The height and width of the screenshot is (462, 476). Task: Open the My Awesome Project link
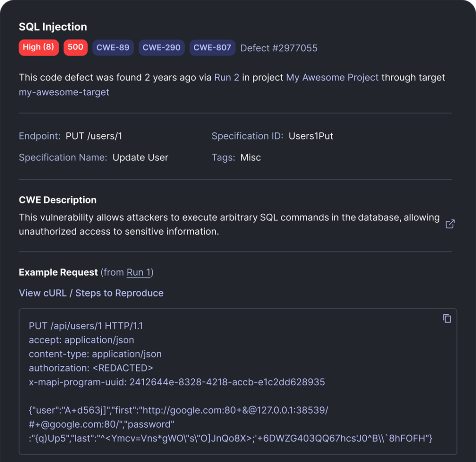[332, 78]
